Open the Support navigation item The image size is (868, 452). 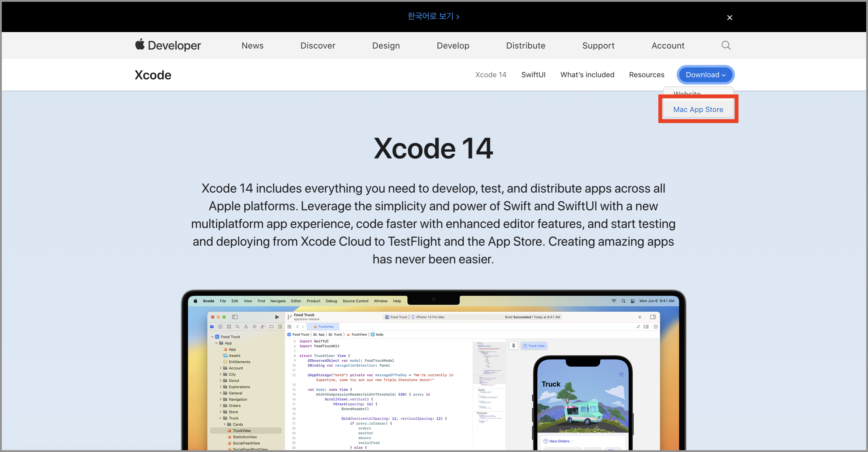598,45
